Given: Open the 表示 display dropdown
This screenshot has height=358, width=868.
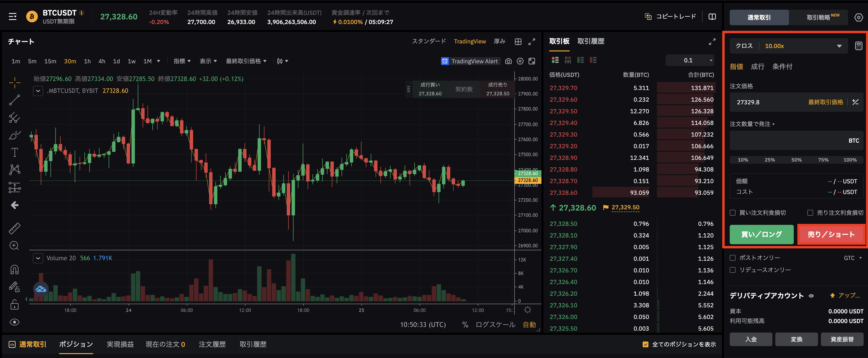Looking at the screenshot, I should point(208,61).
